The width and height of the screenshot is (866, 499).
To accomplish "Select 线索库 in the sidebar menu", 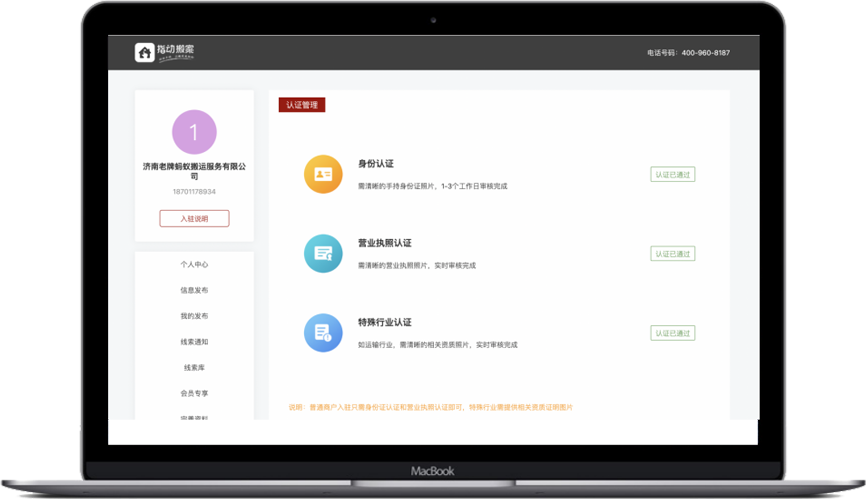I will coord(194,368).
